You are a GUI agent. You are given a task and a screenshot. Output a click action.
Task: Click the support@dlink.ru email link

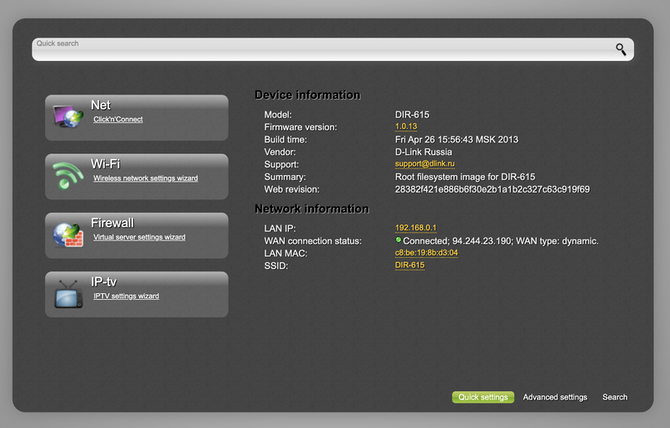(425, 164)
